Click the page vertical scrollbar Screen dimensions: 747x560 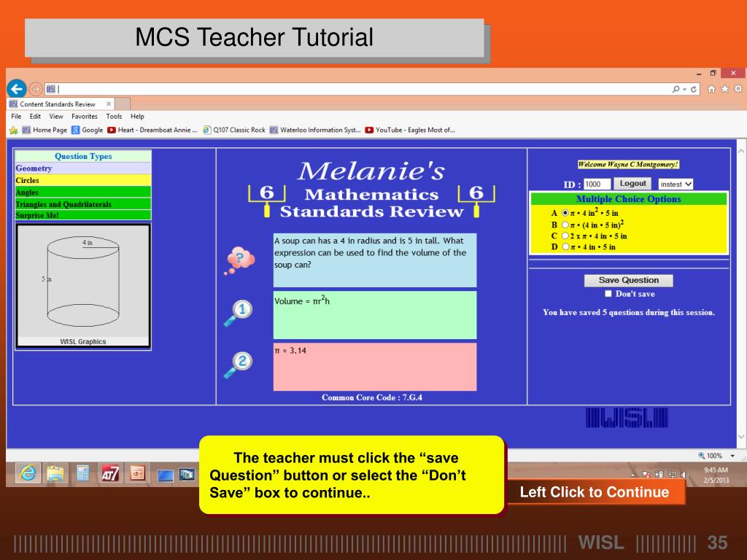(x=741, y=294)
